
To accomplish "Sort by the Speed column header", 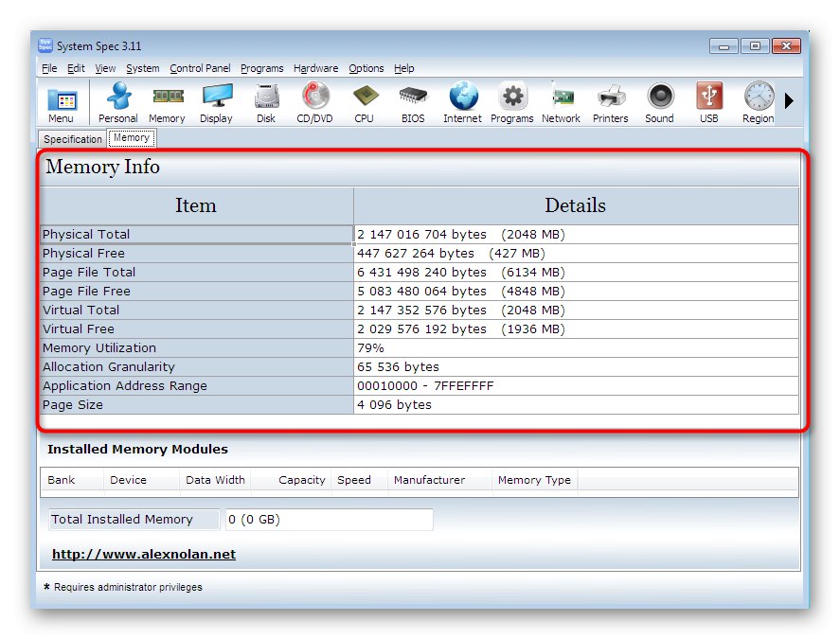I will click(x=360, y=480).
